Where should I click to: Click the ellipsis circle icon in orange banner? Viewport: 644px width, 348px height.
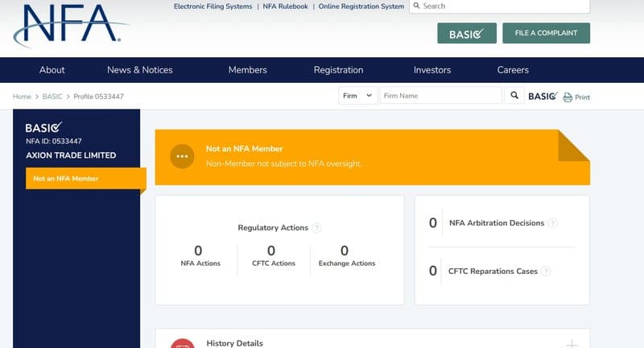point(182,156)
